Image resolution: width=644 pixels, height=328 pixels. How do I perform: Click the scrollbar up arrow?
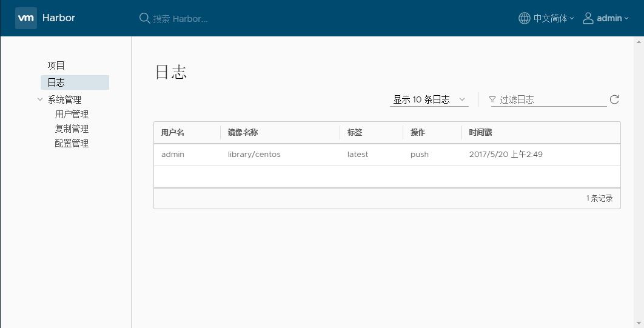click(x=639, y=42)
